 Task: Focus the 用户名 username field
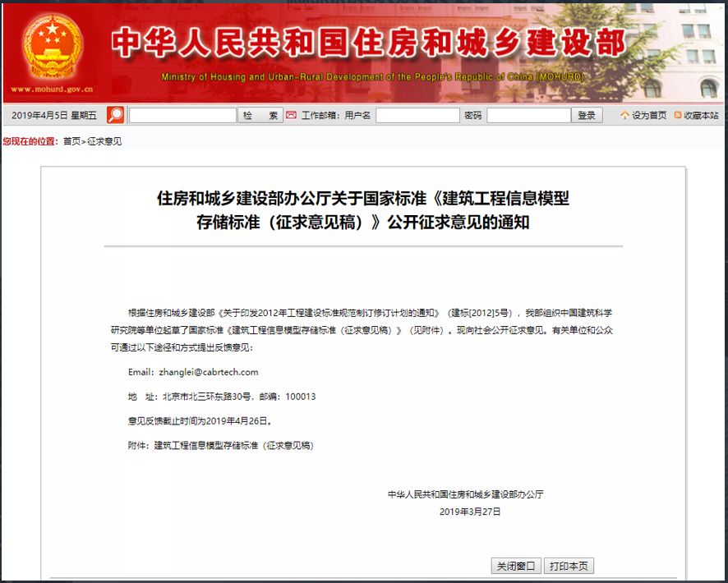(x=417, y=116)
